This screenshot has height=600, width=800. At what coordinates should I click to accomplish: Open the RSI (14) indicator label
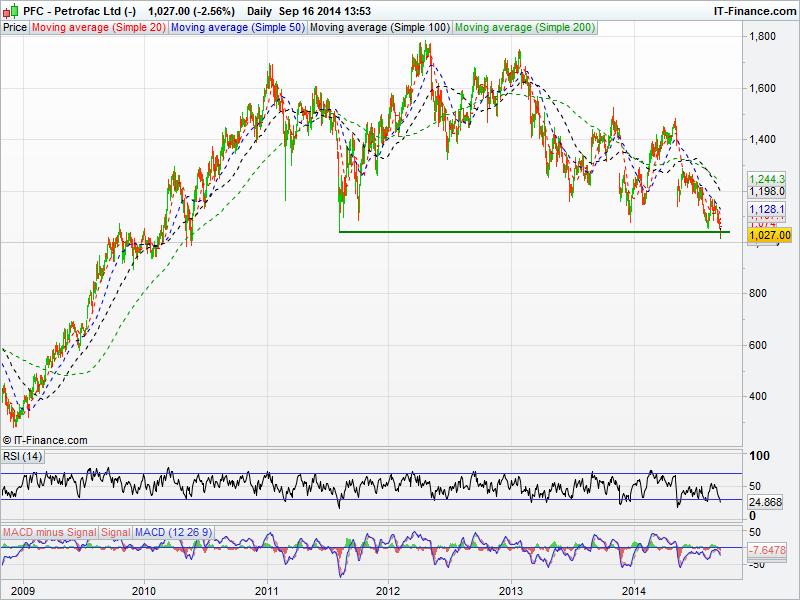(22, 457)
